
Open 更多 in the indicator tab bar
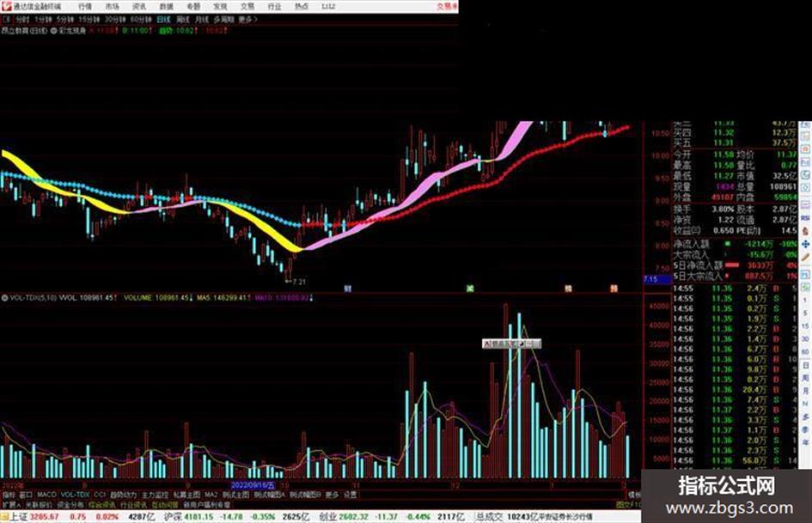pos(332,495)
